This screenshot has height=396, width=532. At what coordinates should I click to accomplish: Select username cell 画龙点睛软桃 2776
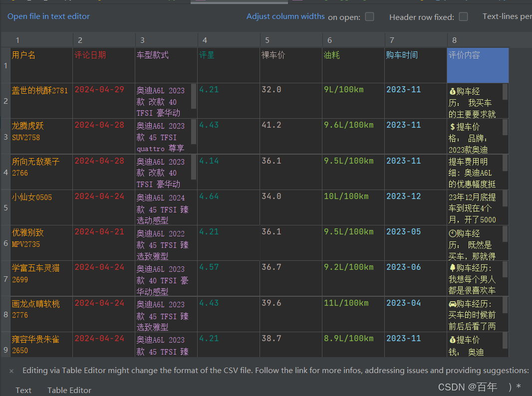click(41, 314)
